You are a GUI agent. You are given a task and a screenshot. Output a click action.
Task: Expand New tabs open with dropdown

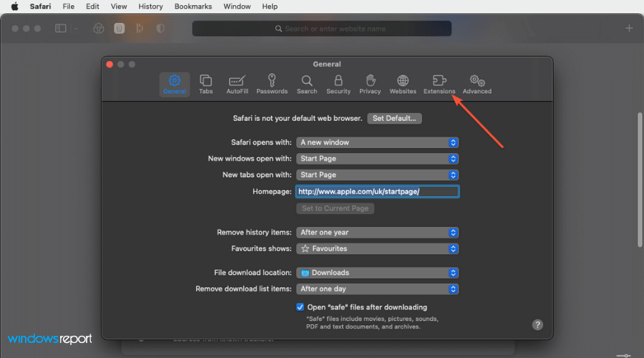pos(377,175)
